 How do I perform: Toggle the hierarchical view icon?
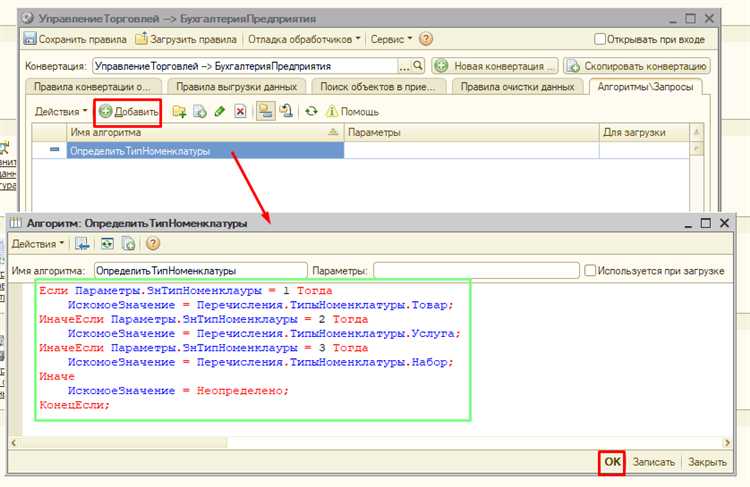[265, 111]
